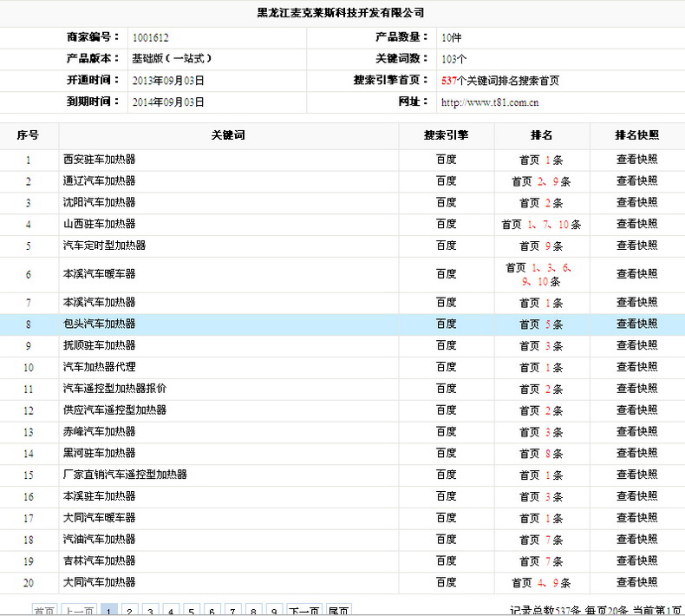View snapshot for 大同汽车暖车器 row
This screenshot has height=616, width=685.
(636, 518)
